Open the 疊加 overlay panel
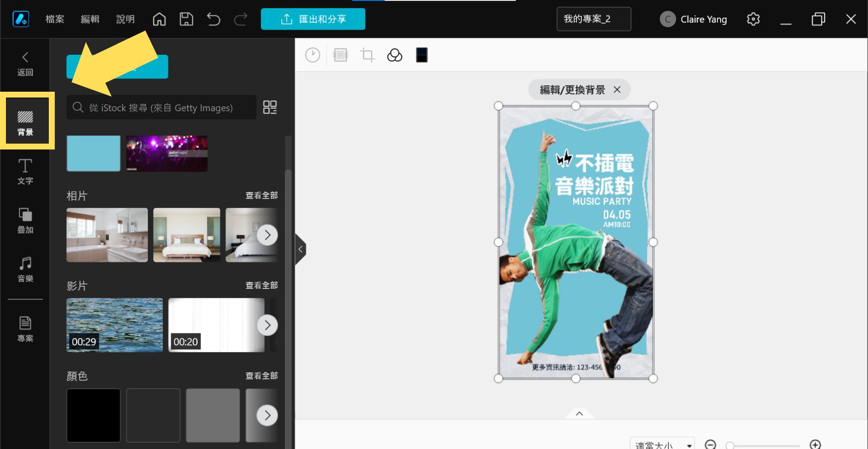 pyautogui.click(x=25, y=221)
